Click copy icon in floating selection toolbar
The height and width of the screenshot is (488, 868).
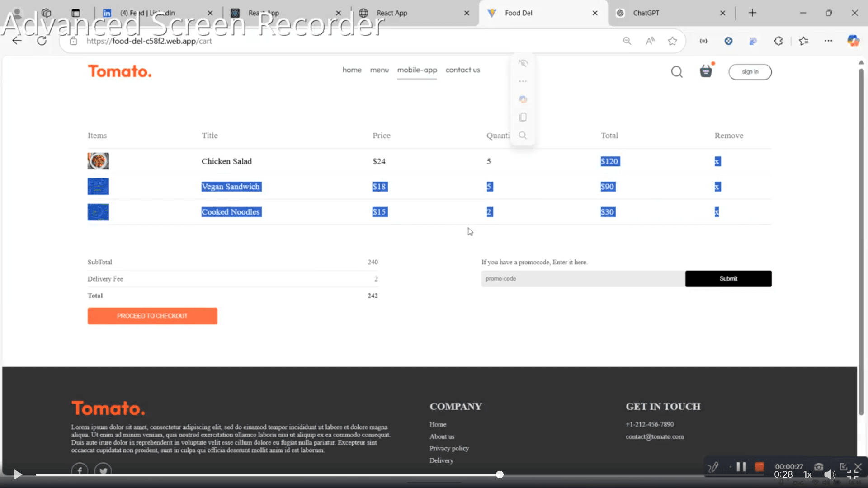pyautogui.click(x=523, y=117)
